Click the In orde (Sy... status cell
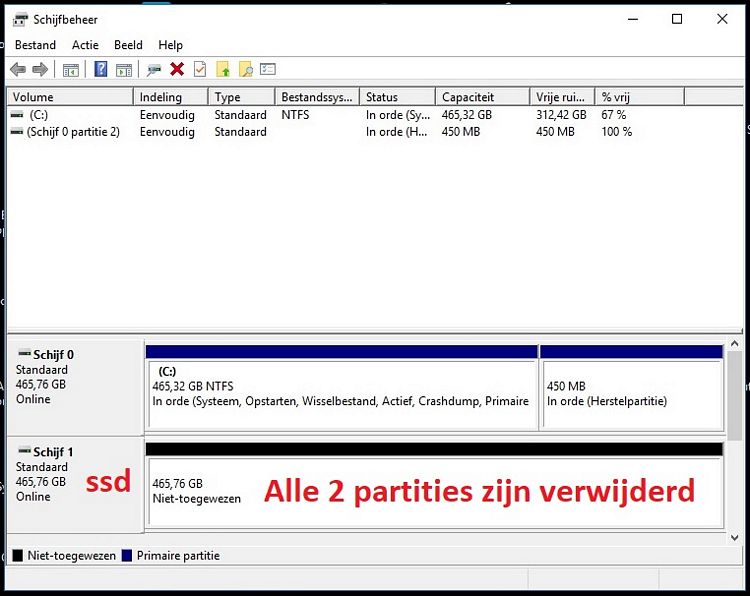The image size is (750, 596). click(x=398, y=115)
